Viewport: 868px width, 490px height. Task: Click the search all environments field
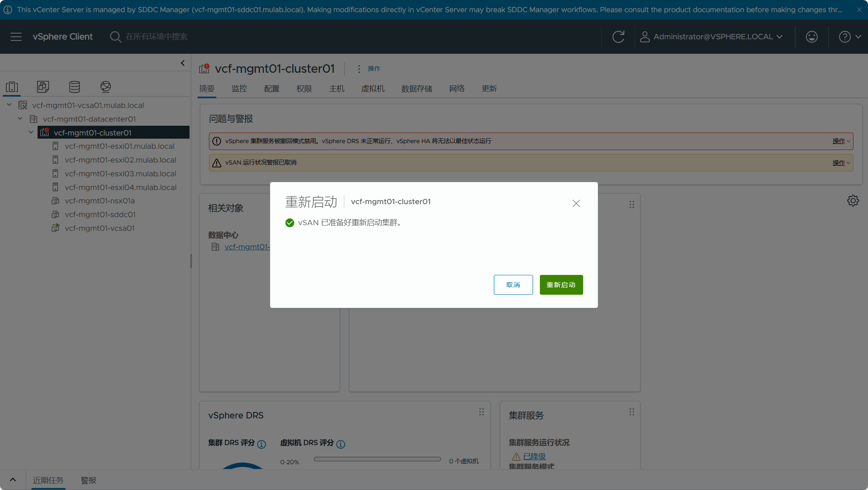156,37
